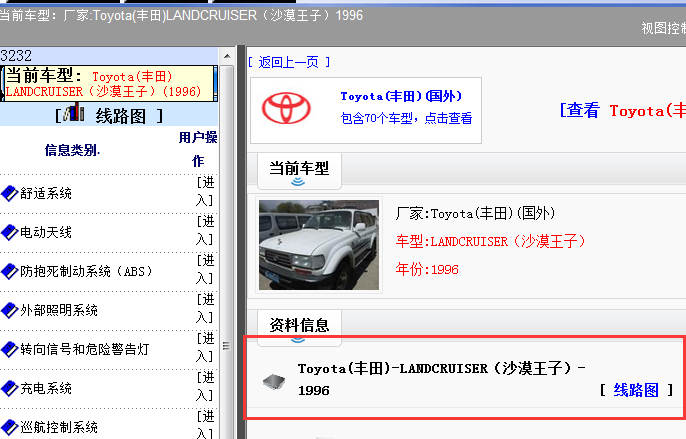
Task: Click 防抱死制动系统（ABS） text
Action: (86, 271)
